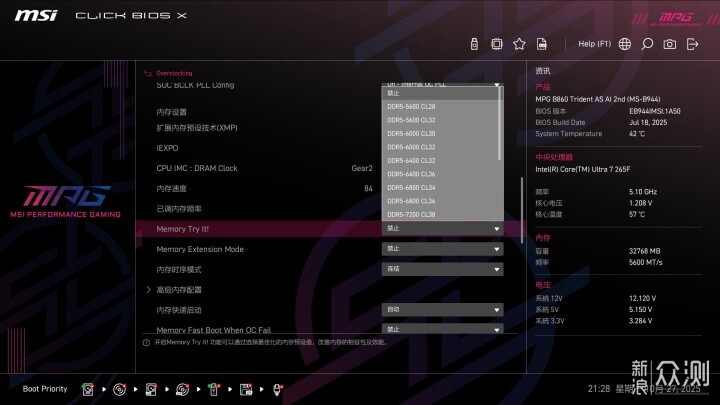
Task: Open the 内存时序模式 dropdown
Action: point(443,269)
